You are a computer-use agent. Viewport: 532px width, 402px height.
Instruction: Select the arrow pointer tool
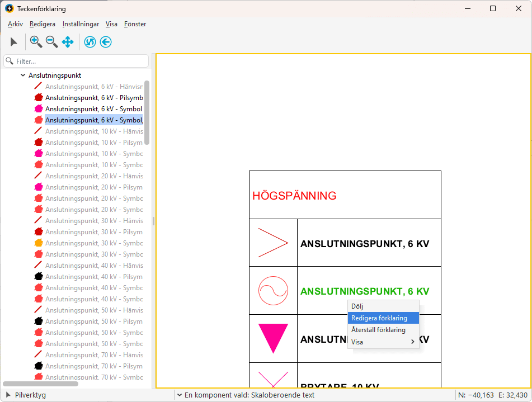click(x=14, y=42)
